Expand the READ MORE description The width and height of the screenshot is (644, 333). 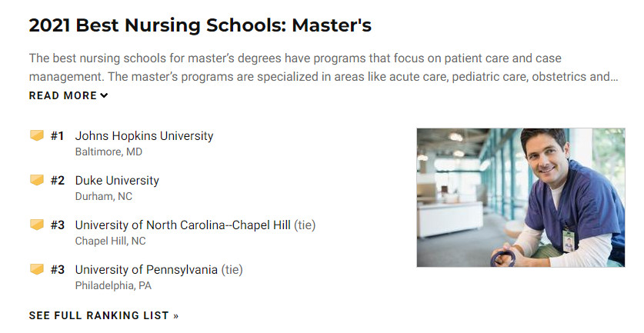(63, 96)
